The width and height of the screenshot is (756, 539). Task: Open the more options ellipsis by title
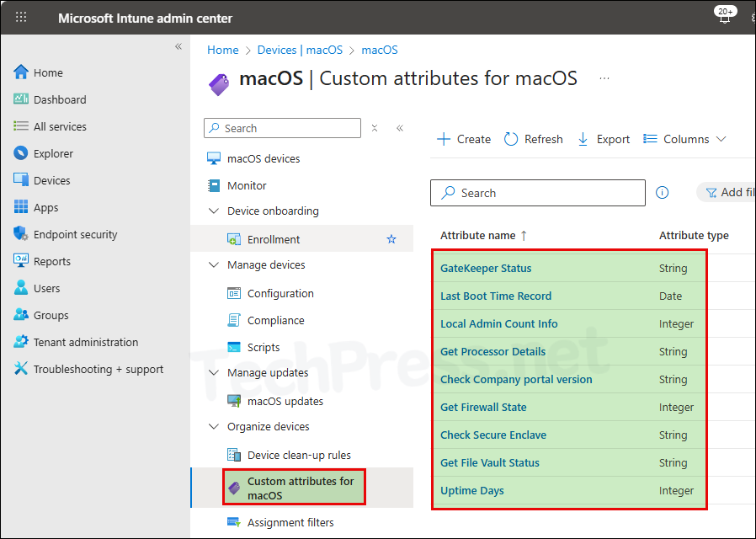coord(604,78)
